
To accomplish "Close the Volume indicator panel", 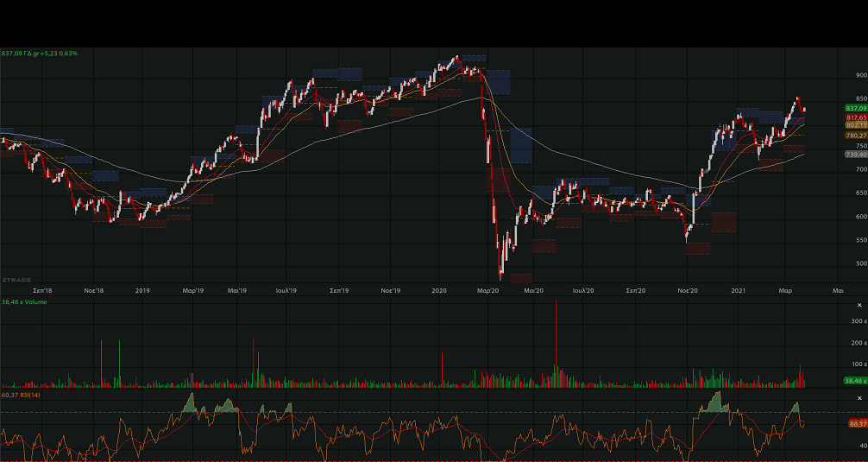I will [859, 305].
